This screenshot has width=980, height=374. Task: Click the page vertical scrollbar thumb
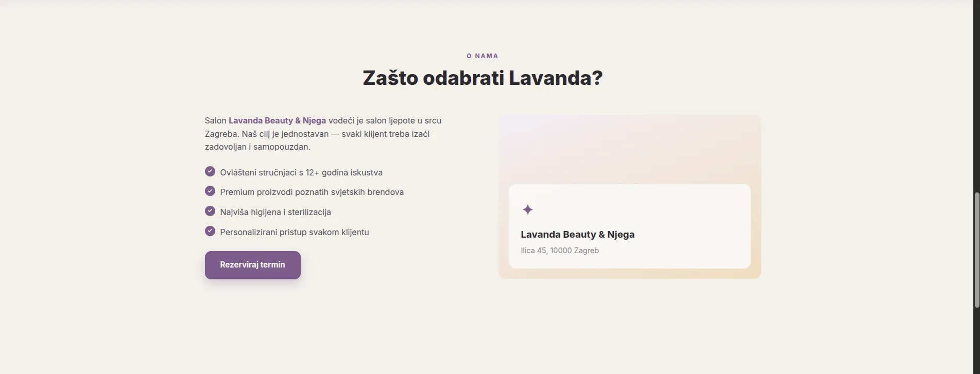click(976, 250)
